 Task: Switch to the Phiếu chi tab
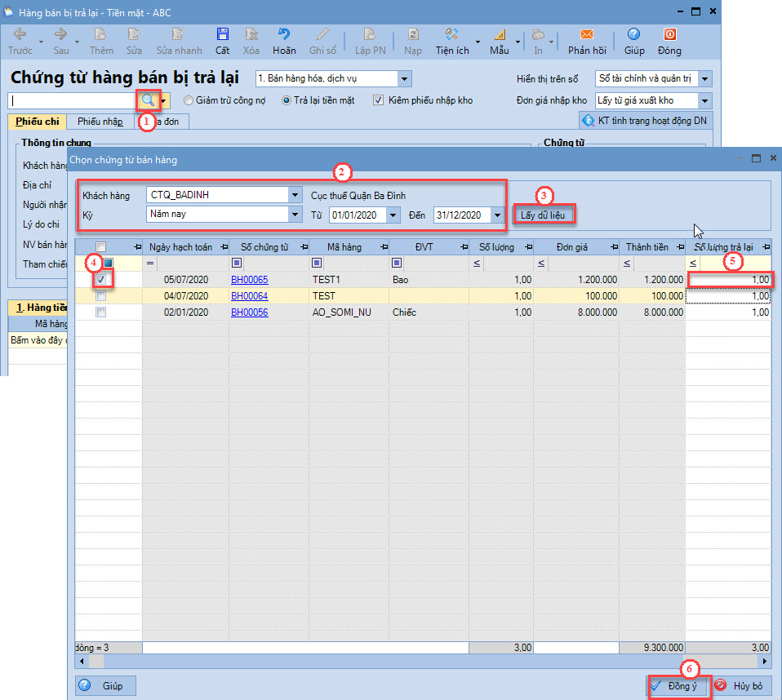coord(38,121)
